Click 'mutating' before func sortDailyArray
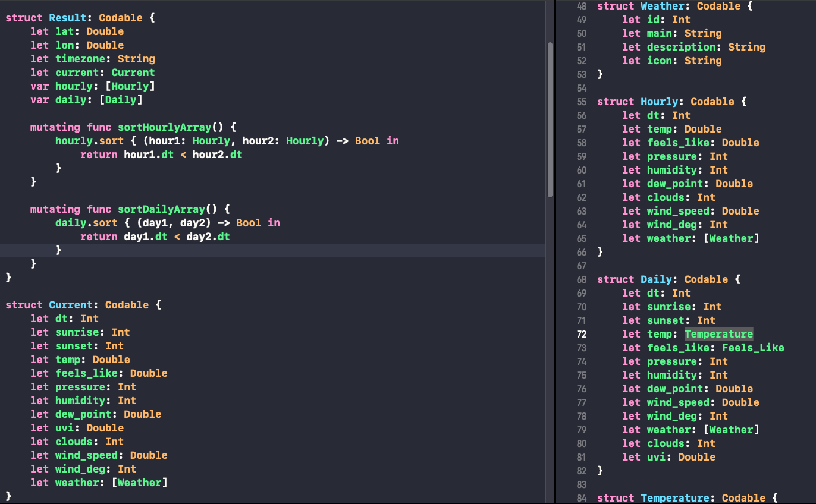Viewport: 816px width, 504px height. coord(55,209)
